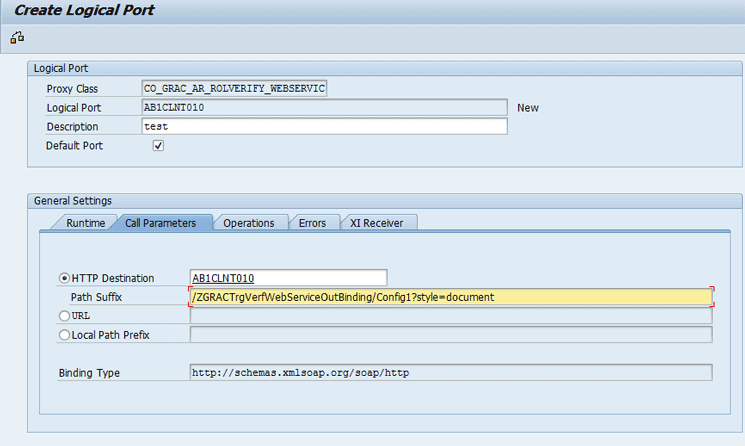Viewport: 745px width, 446px height.
Task: Select the HTTP Destination radio button
Action: tap(65, 278)
